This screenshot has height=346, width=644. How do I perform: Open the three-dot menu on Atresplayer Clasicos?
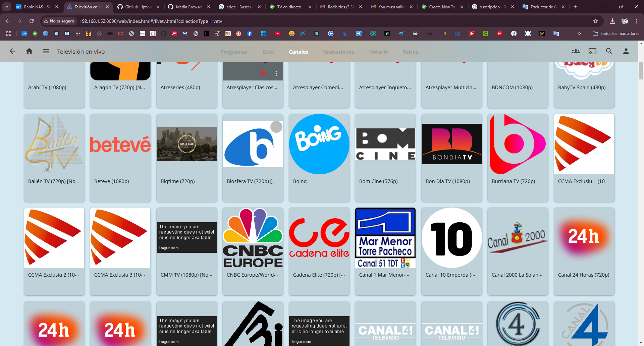[276, 73]
